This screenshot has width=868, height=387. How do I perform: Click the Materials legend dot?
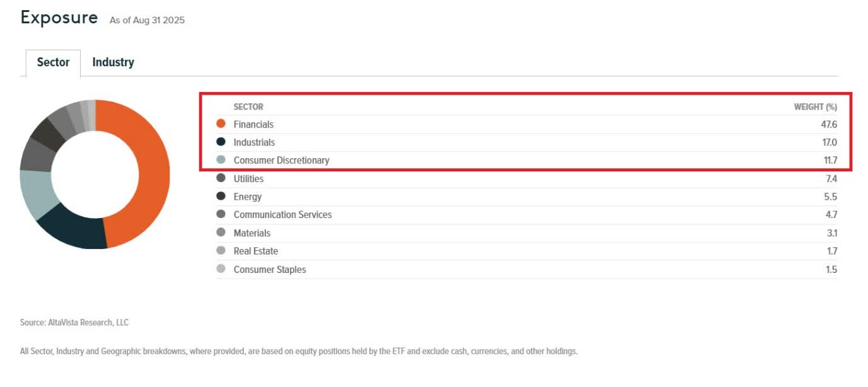click(x=221, y=233)
